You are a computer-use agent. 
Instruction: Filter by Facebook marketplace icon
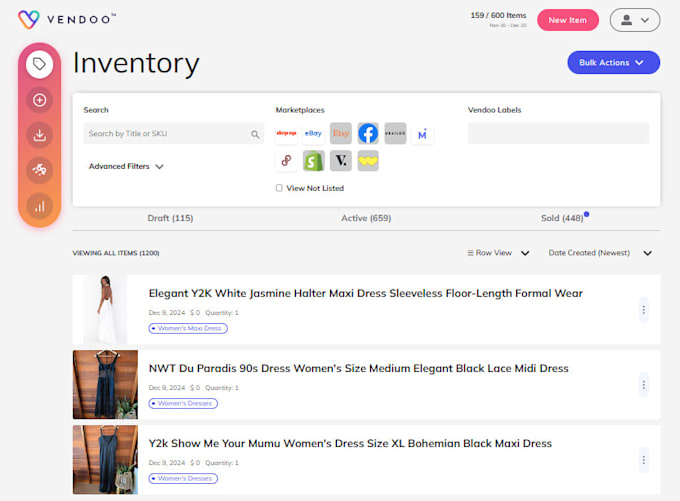pyautogui.click(x=368, y=133)
